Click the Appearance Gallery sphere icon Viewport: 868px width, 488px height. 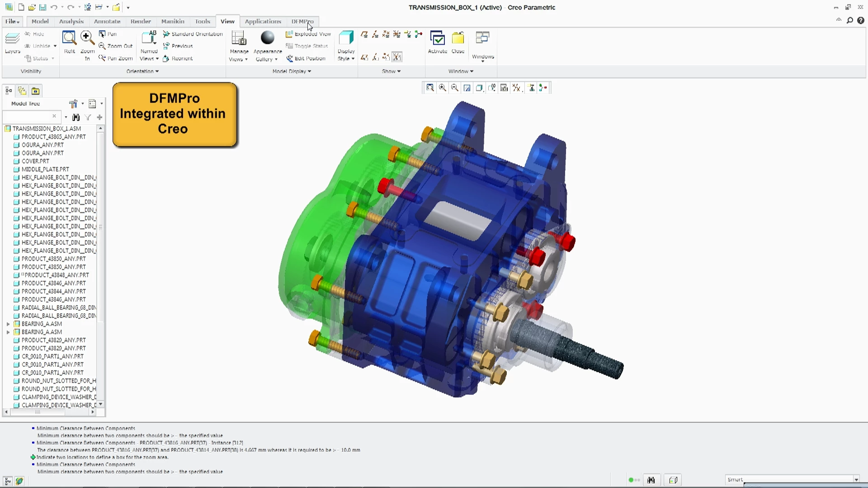268,38
